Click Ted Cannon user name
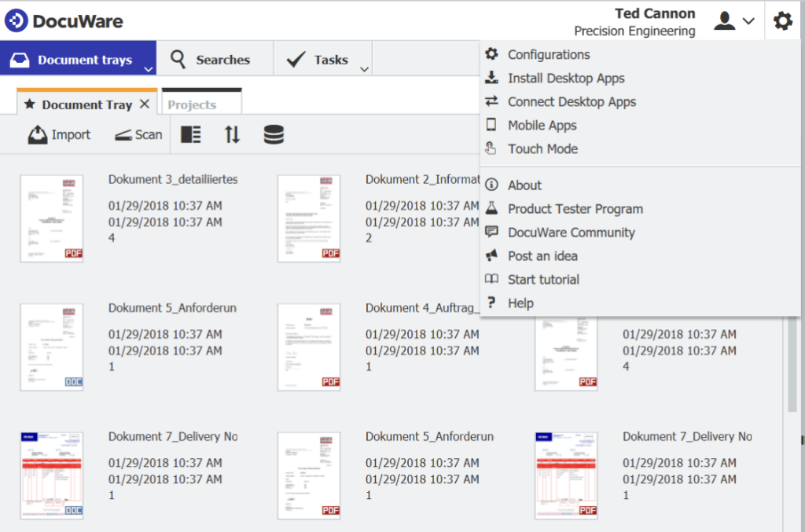This screenshot has width=805, height=532. pos(655,13)
